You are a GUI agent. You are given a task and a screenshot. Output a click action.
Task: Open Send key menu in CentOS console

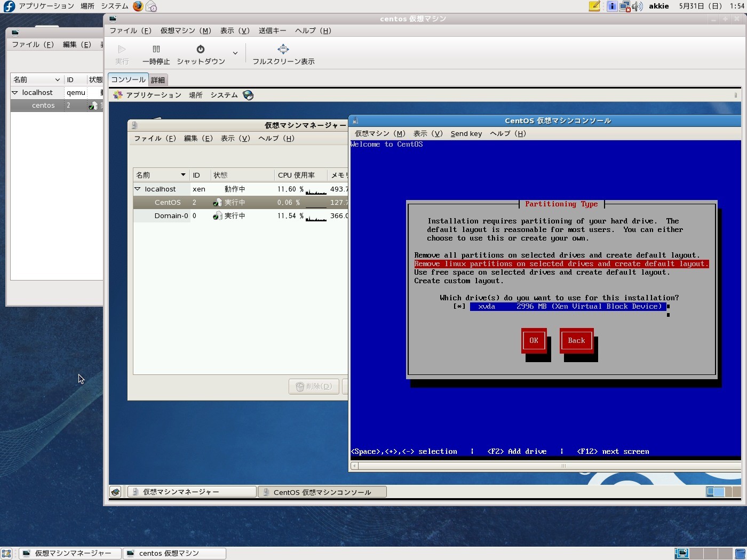(x=466, y=134)
